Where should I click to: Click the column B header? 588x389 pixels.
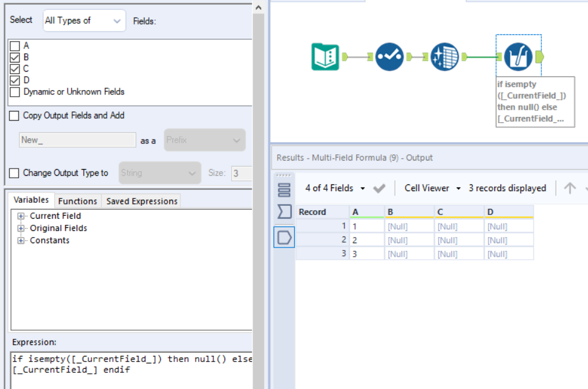point(409,212)
